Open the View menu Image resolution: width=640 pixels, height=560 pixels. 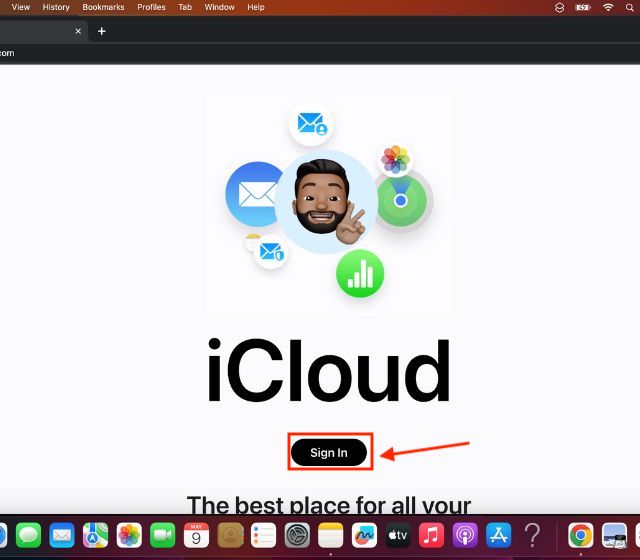click(20, 7)
